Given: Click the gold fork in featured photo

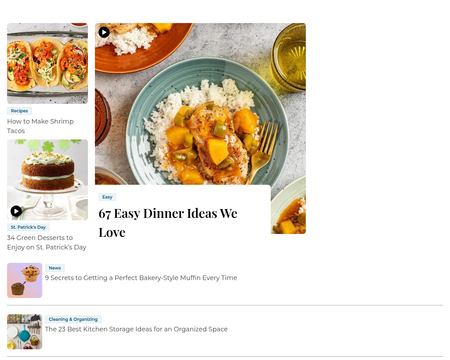Looking at the screenshot, I should 263,150.
